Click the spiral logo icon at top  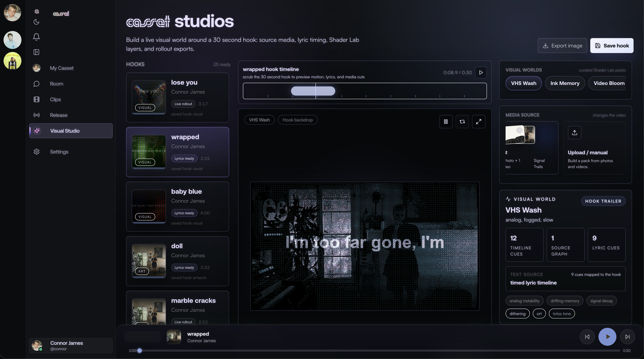37,11
